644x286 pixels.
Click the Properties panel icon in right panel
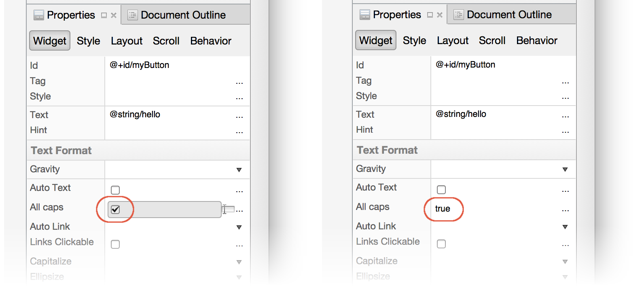point(365,15)
